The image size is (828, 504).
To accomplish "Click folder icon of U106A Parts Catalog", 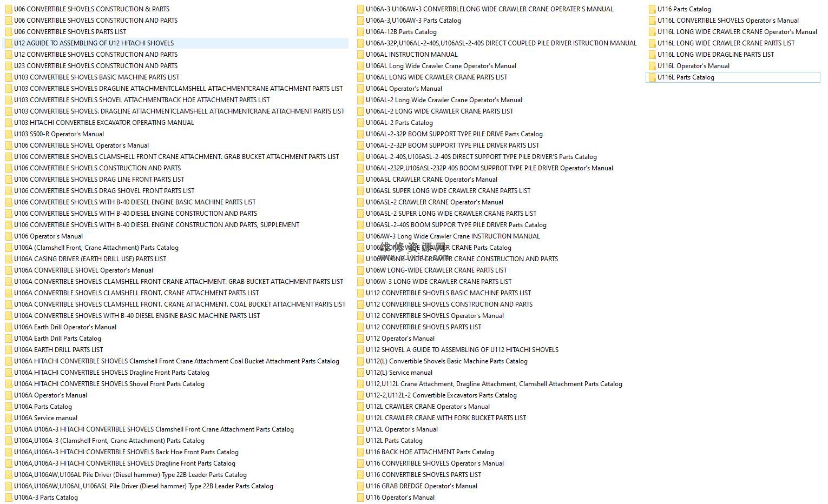I will click(8, 407).
